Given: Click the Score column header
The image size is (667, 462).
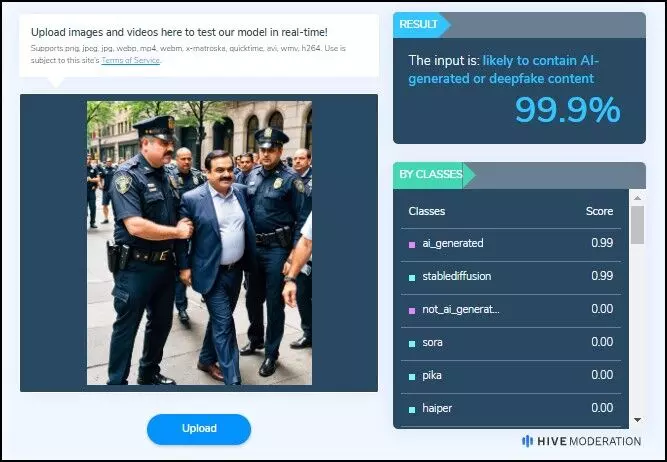Looking at the screenshot, I should click(599, 211).
